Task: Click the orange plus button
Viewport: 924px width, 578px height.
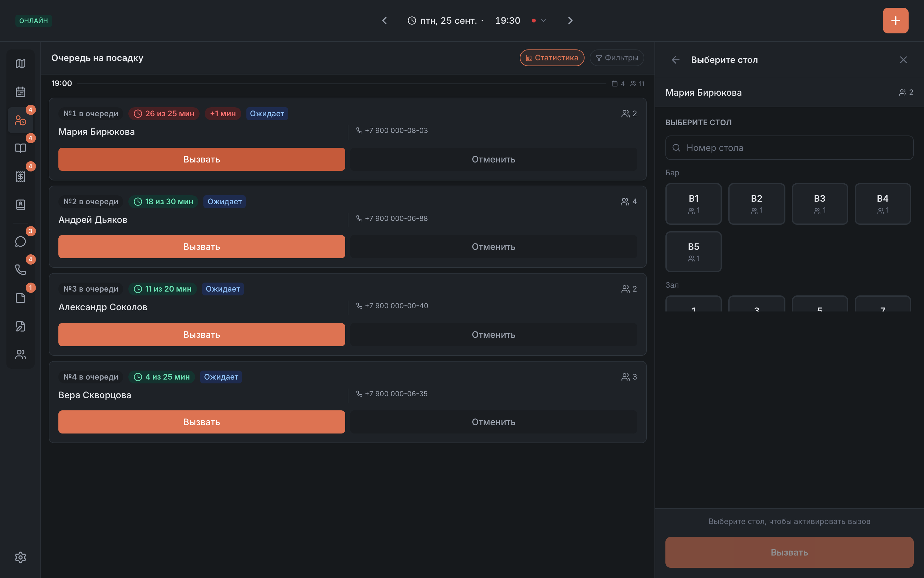Action: pyautogui.click(x=895, y=21)
